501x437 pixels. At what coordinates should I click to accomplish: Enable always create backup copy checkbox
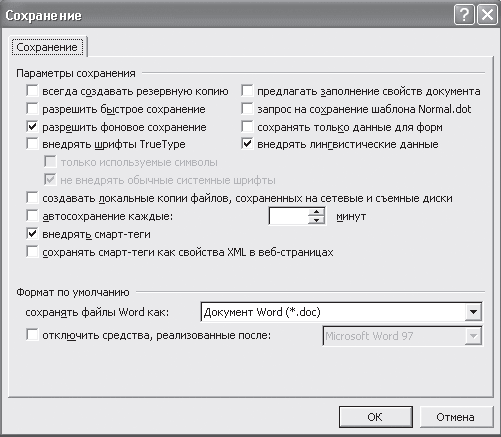click(x=32, y=90)
